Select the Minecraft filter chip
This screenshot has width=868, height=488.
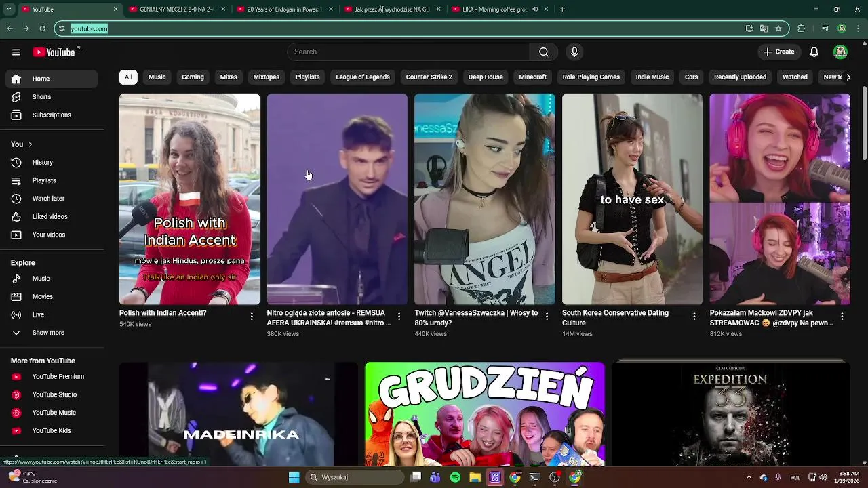(532, 77)
